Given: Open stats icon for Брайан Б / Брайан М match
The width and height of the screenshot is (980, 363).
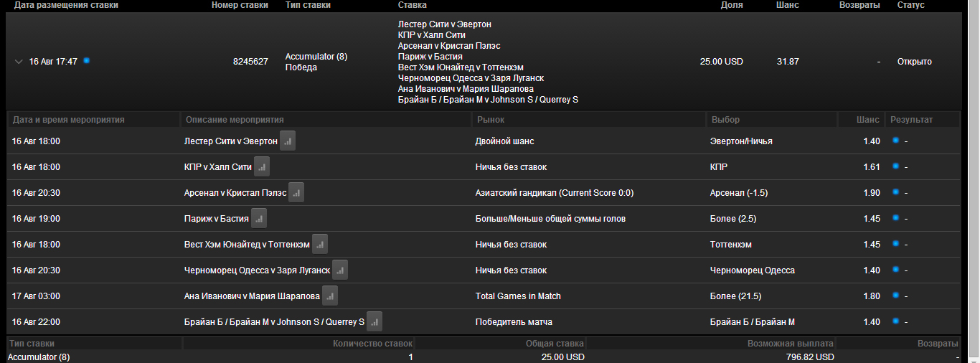Looking at the screenshot, I should pyautogui.click(x=375, y=322).
